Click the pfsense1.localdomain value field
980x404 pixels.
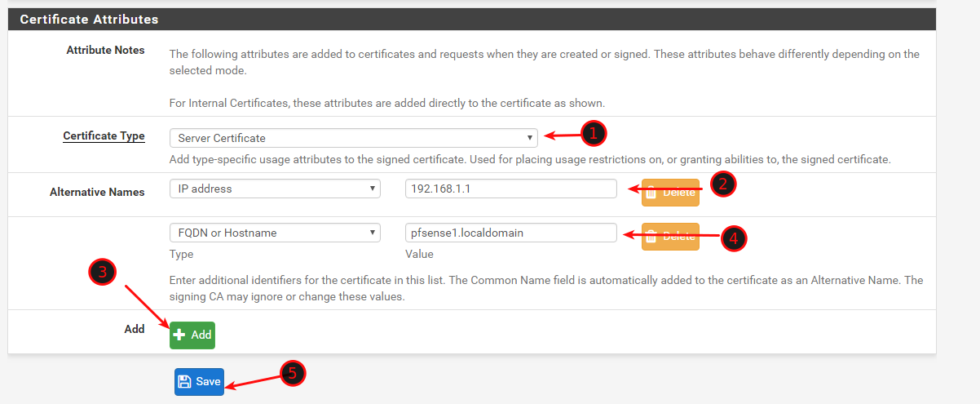pos(510,233)
